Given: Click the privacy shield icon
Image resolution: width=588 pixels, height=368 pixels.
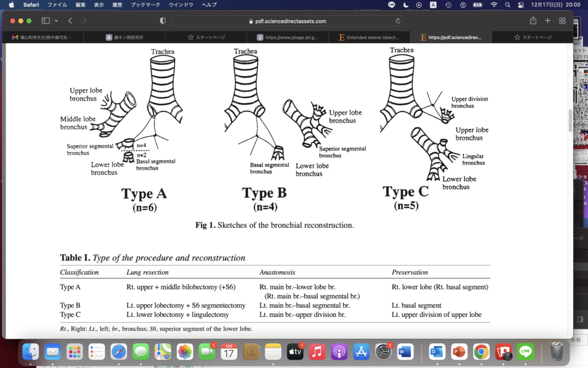Looking at the screenshot, I should coord(163,21).
